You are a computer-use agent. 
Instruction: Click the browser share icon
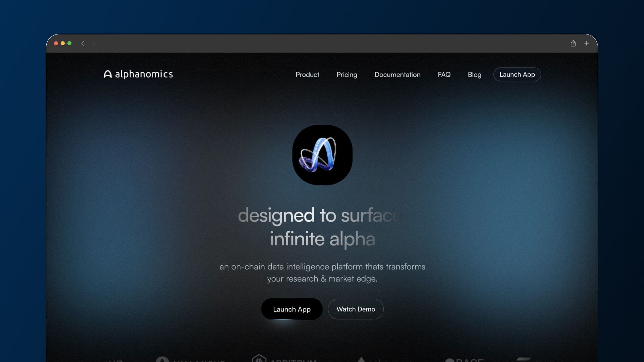click(573, 43)
